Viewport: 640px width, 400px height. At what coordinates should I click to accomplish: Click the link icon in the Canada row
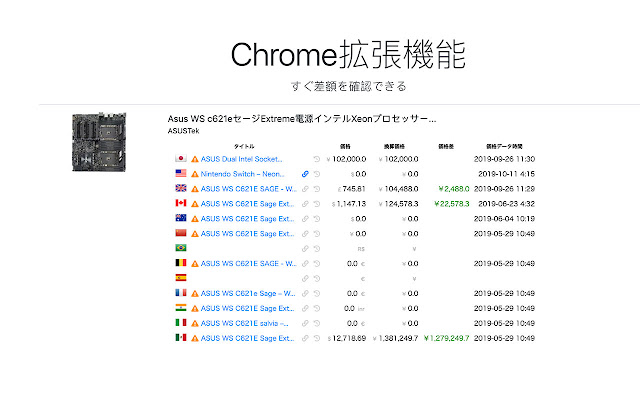pos(305,204)
